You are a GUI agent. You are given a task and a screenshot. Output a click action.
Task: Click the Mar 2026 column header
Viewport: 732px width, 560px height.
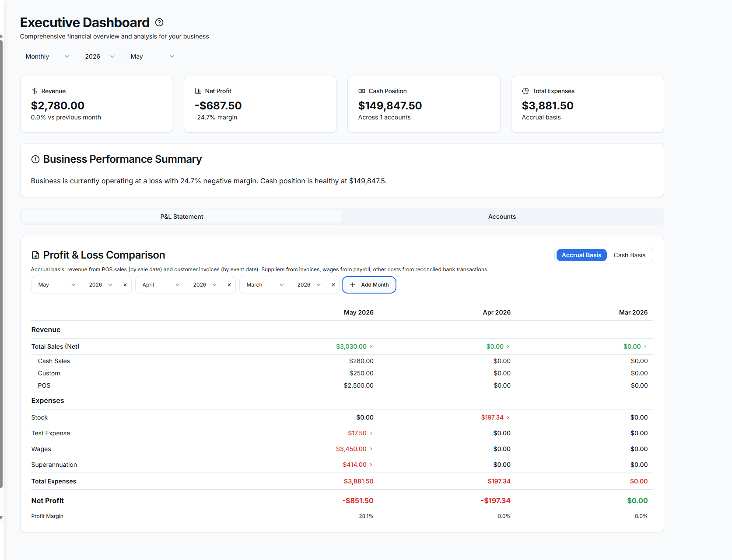point(633,312)
